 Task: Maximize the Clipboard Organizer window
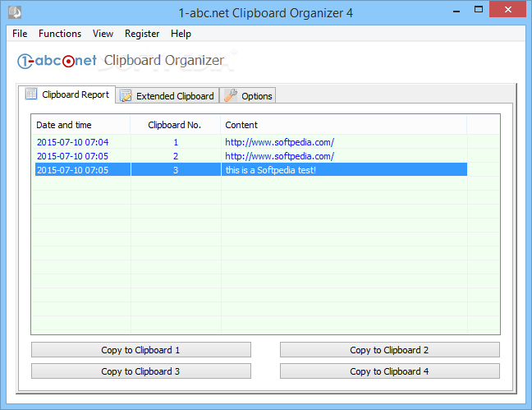[x=479, y=10]
